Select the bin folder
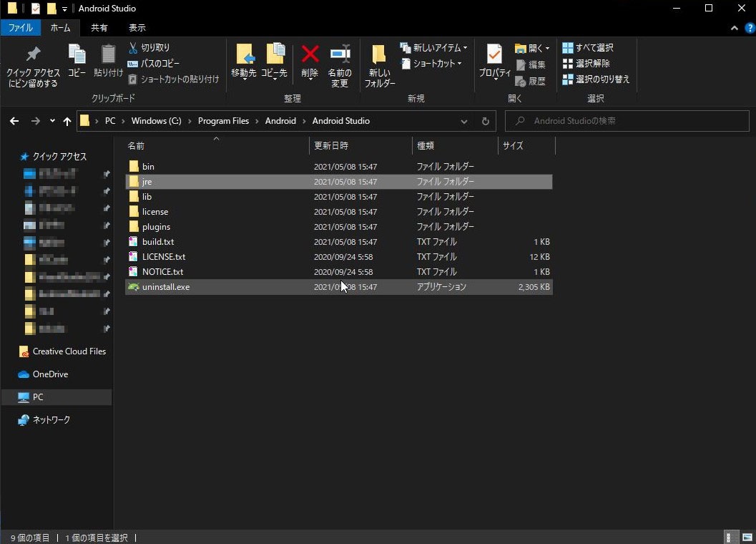Viewport: 756px width, 544px height. pos(338,167)
